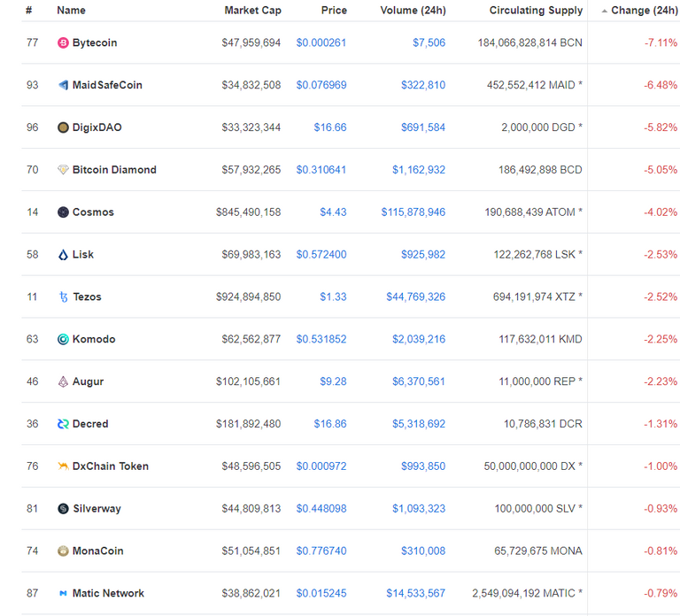Select Cosmos change -4.02%

(661, 212)
